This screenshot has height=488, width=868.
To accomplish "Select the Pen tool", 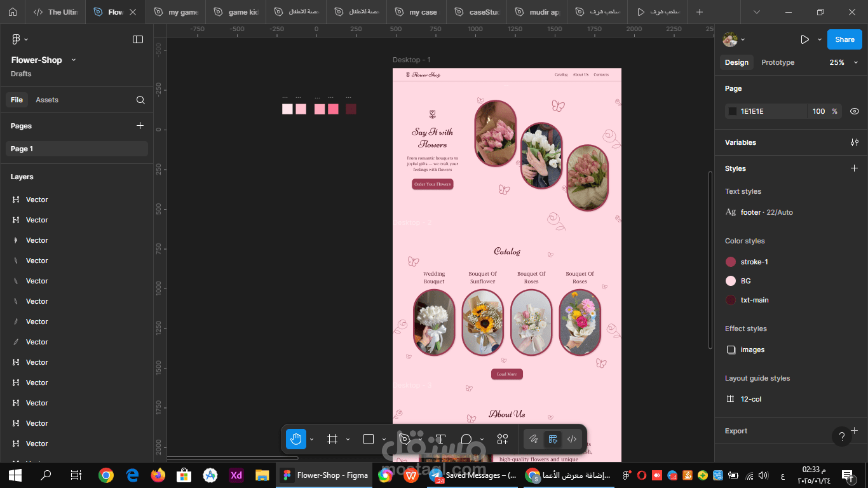I will [x=404, y=439].
